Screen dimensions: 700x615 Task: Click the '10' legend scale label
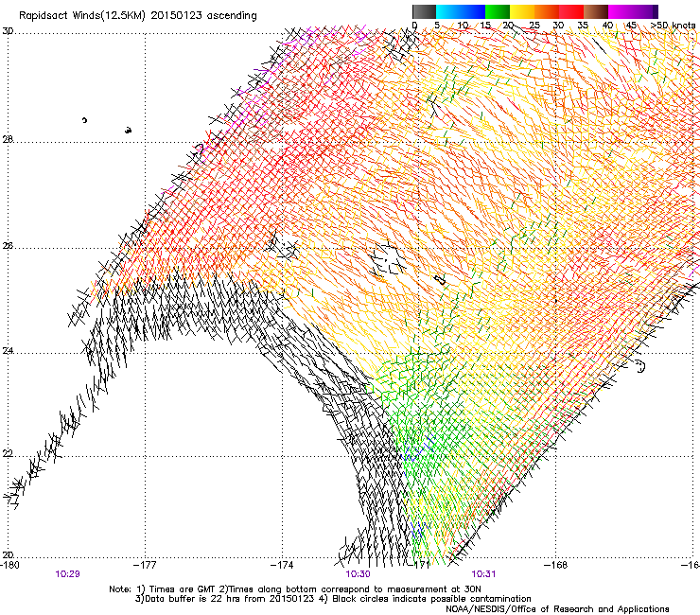[463, 25]
